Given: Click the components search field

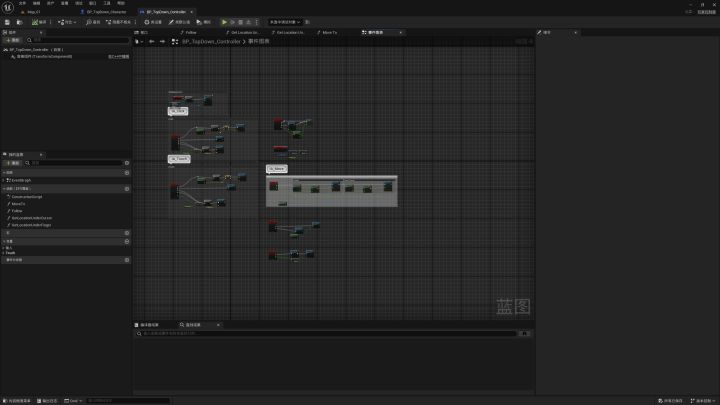Looking at the screenshot, I should click(79, 40).
